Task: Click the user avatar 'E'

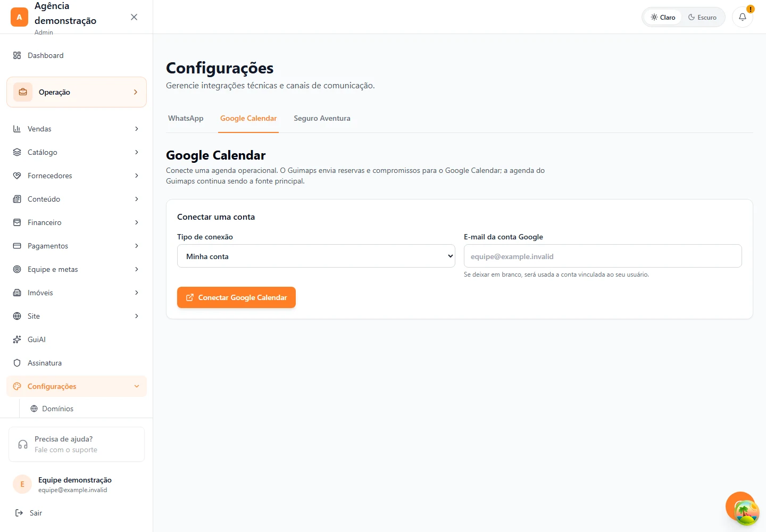Action: [x=22, y=484]
